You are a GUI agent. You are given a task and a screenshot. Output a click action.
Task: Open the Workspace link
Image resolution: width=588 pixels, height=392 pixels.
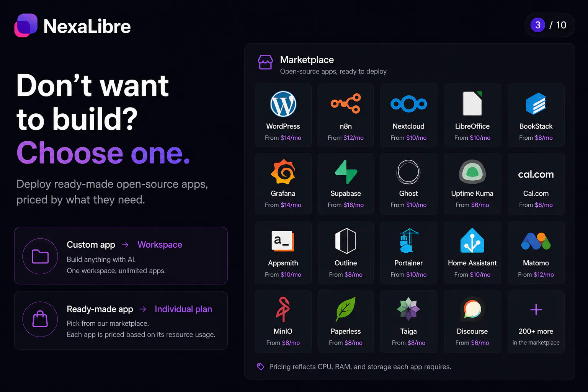point(160,245)
